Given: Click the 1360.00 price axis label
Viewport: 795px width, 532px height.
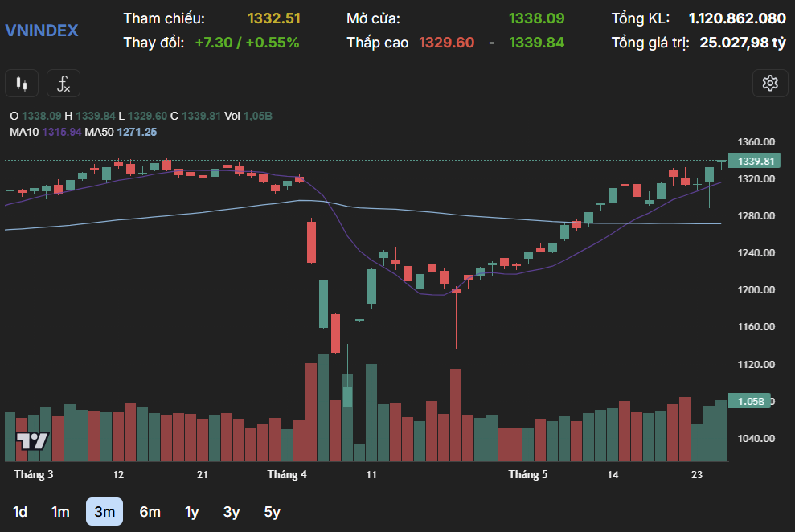Looking at the screenshot, I should (x=756, y=142).
